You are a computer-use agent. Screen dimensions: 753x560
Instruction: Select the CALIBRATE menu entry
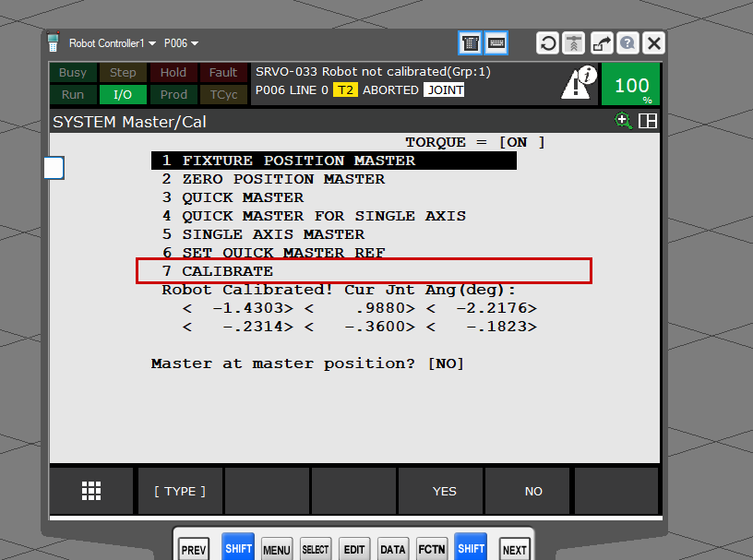(227, 271)
